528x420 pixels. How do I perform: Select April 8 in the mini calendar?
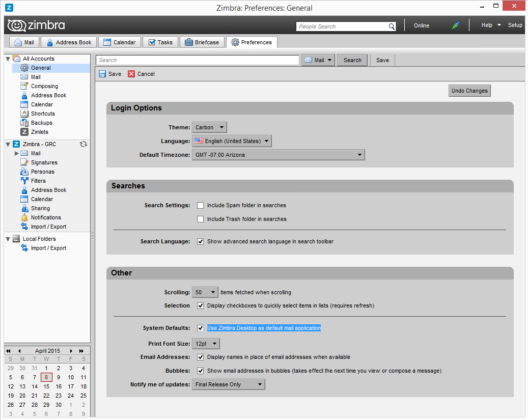pyautogui.click(x=46, y=377)
